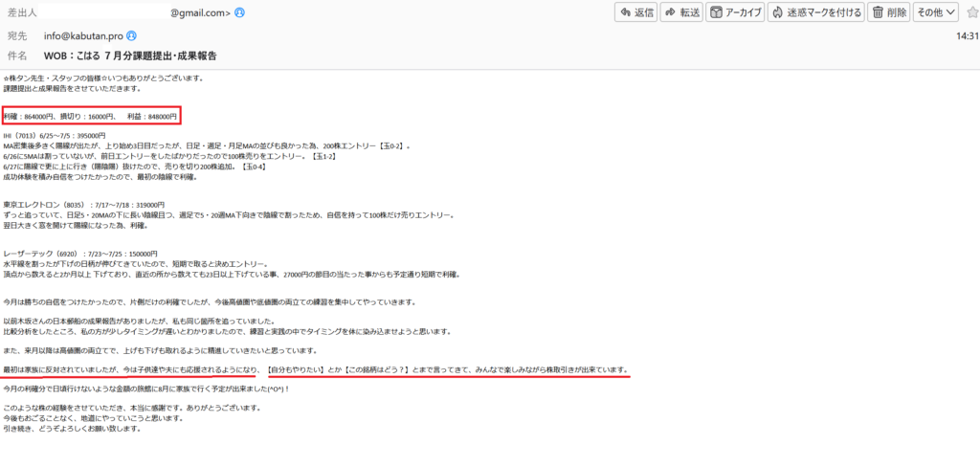Click line starting MA密集後多きく陽線が出たが
Screen dimensions: 980x467
point(207,145)
